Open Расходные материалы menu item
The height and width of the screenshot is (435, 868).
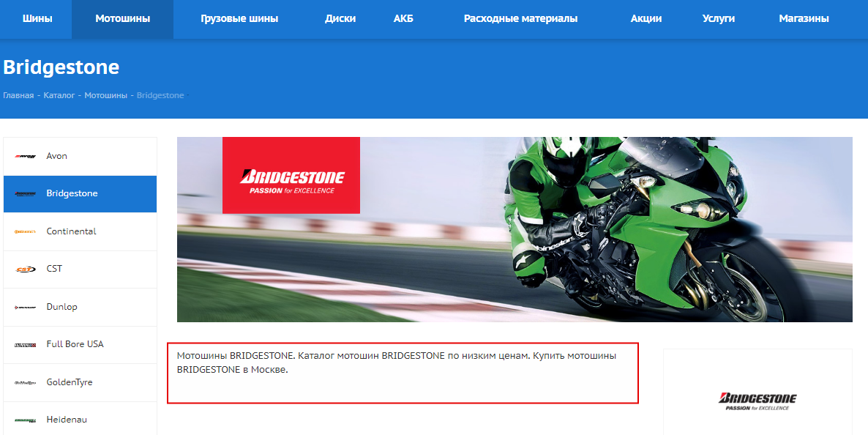[x=520, y=18]
